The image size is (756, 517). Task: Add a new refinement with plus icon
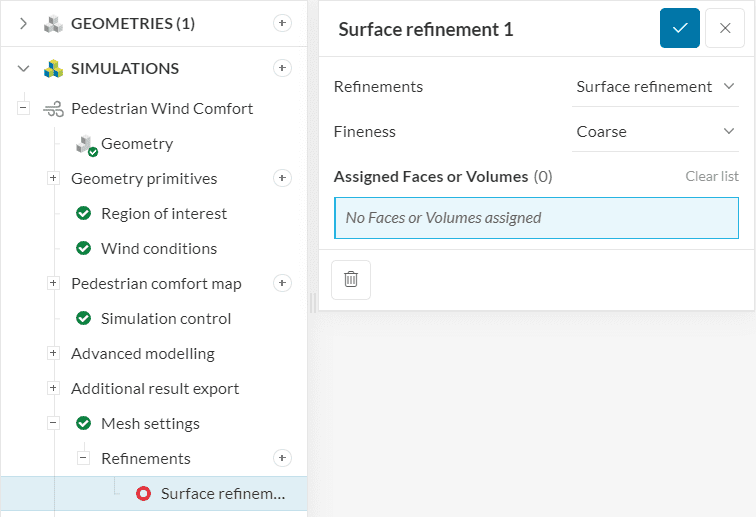pos(282,458)
